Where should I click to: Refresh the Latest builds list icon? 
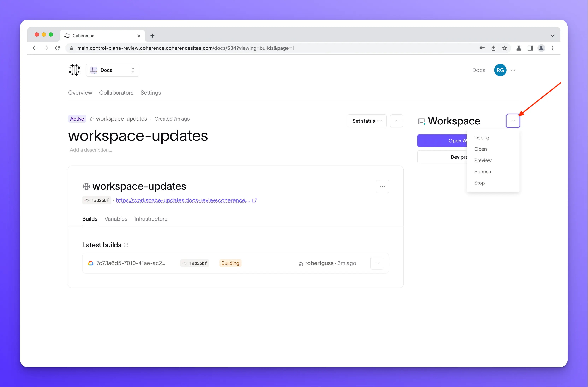point(126,245)
